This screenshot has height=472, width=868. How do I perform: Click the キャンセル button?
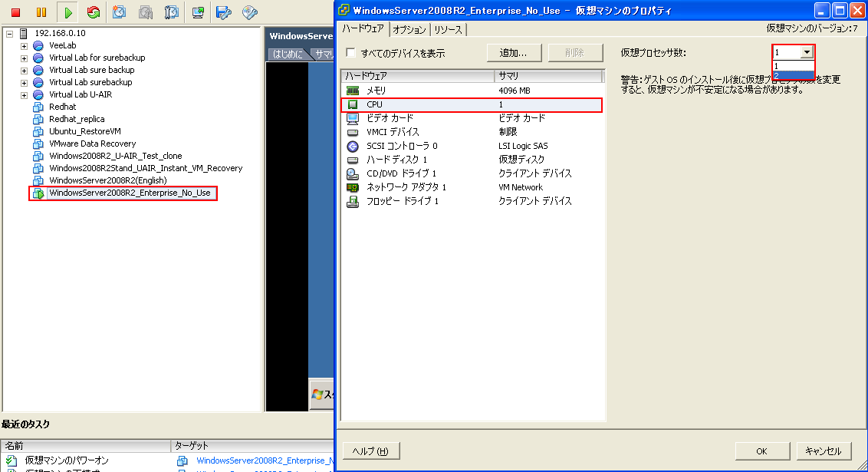(x=824, y=451)
